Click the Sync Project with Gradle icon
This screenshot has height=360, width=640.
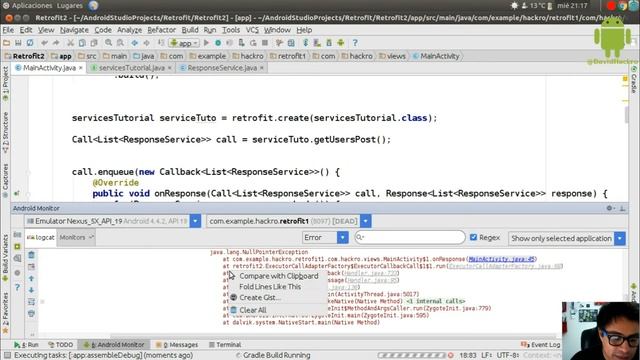305,43
